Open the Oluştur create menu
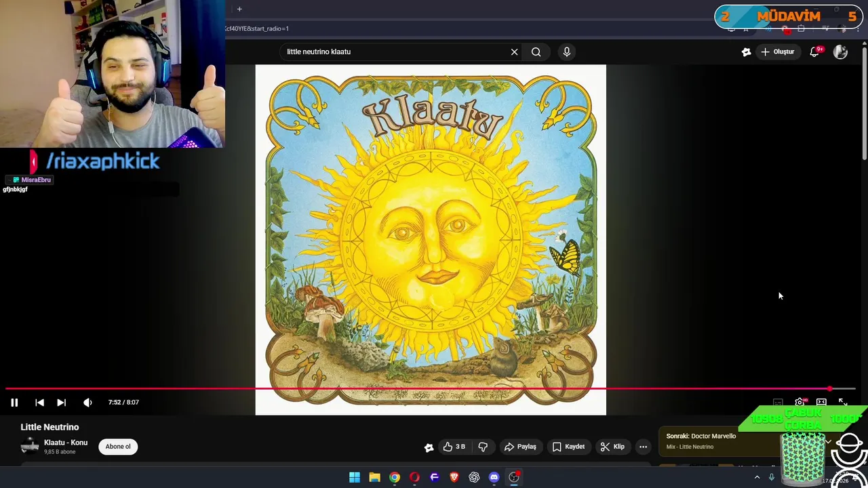The image size is (868, 488). 777,52
